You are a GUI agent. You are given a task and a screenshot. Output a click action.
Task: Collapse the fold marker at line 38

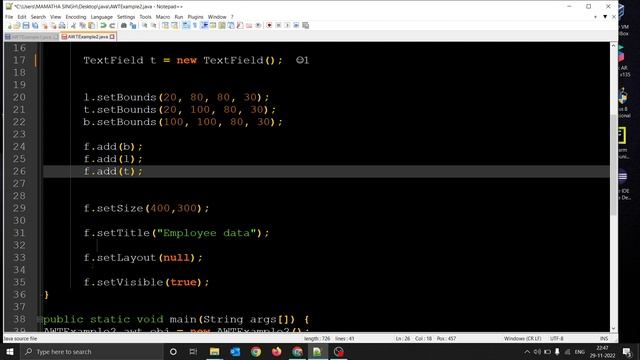40,319
